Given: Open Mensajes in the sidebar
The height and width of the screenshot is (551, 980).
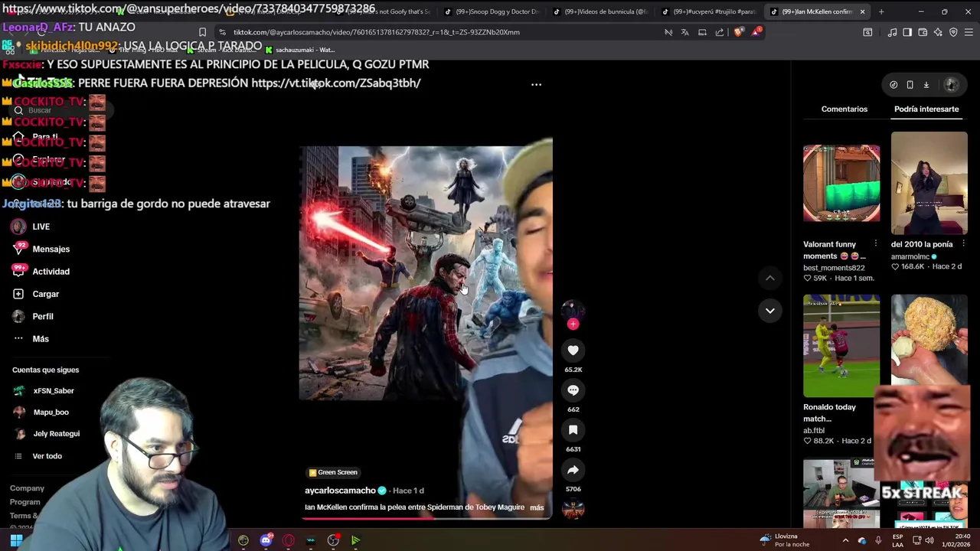Looking at the screenshot, I should (41, 249).
